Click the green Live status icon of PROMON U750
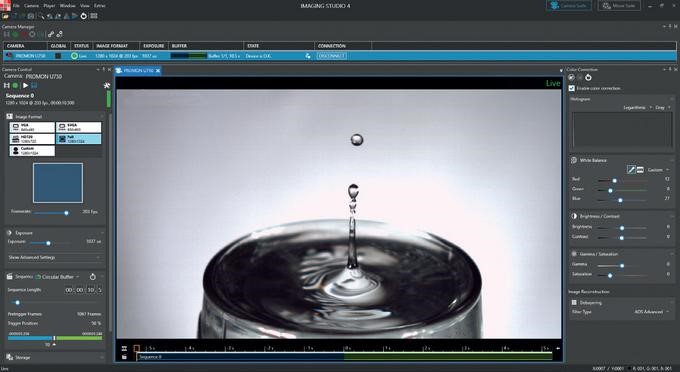Image resolution: width=680 pixels, height=372 pixels. coord(74,56)
